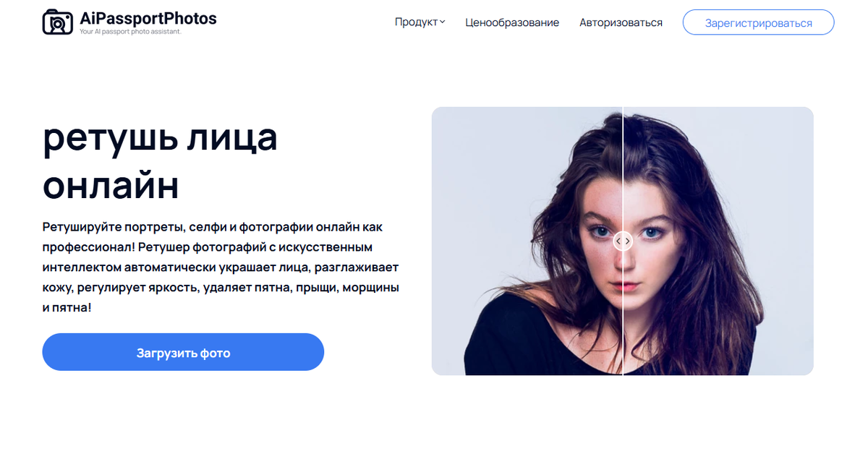Image resolution: width=868 pixels, height=454 pixels.
Task: Click the tagline 'Your AI passport photo assistant'
Action: click(130, 31)
